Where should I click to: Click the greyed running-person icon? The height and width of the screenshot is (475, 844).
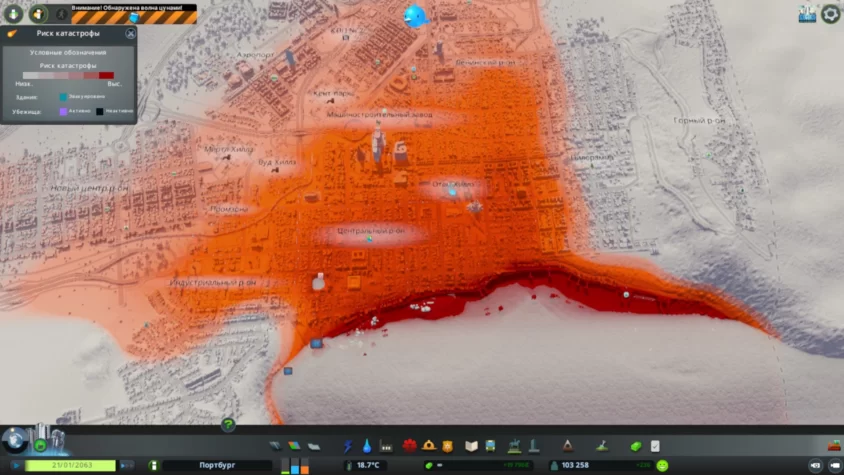(62, 14)
